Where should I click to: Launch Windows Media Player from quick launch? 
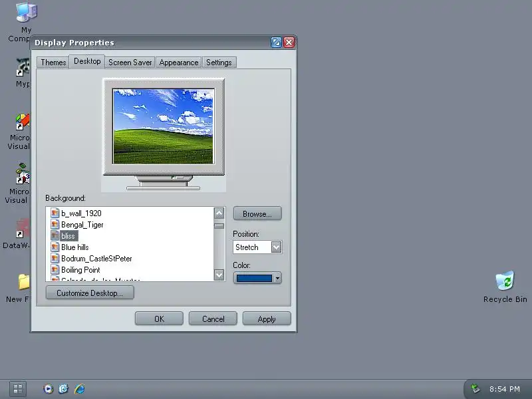click(48, 389)
